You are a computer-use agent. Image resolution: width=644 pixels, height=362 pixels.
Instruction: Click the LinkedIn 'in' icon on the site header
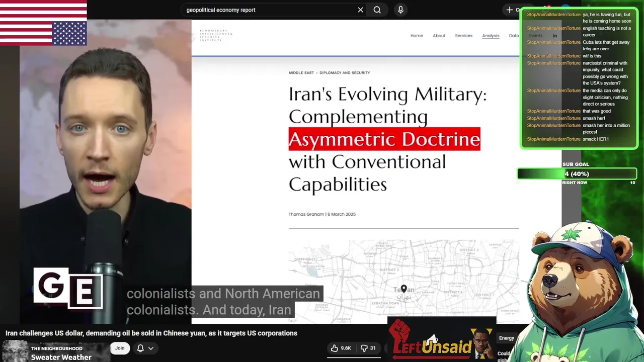[x=555, y=36]
